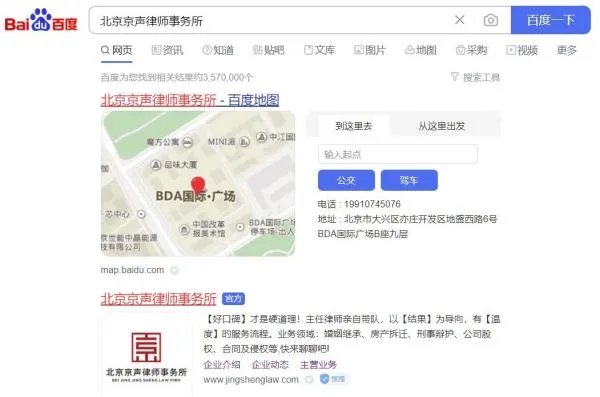
Task: Select the 到这里去 tab
Action: 354,126
